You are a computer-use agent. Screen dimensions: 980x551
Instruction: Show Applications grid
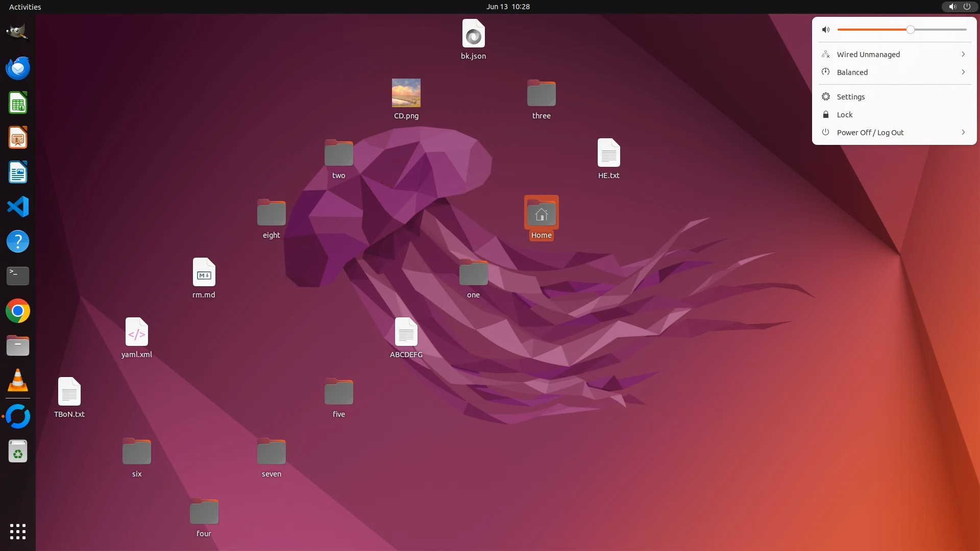pos(18,531)
